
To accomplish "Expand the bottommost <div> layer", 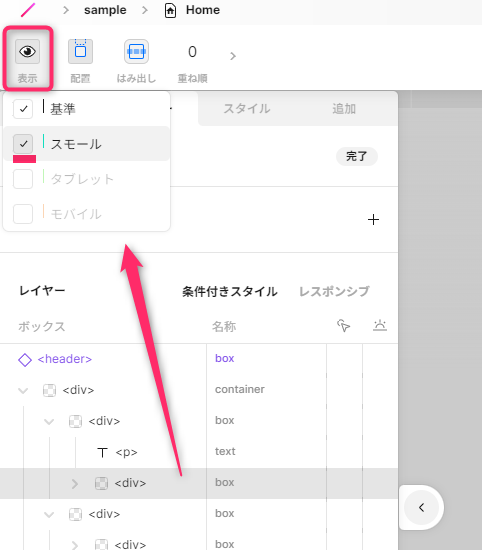I will [75, 545].
